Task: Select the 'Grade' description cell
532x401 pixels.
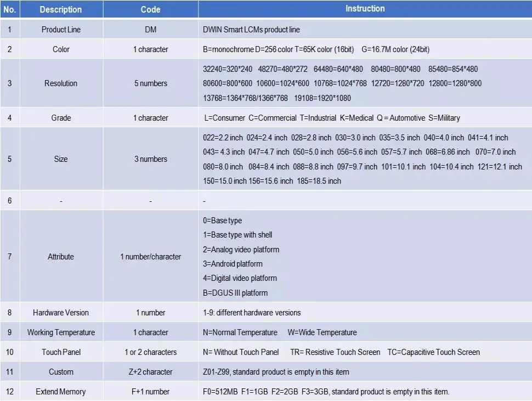Action: pyautogui.click(x=61, y=118)
